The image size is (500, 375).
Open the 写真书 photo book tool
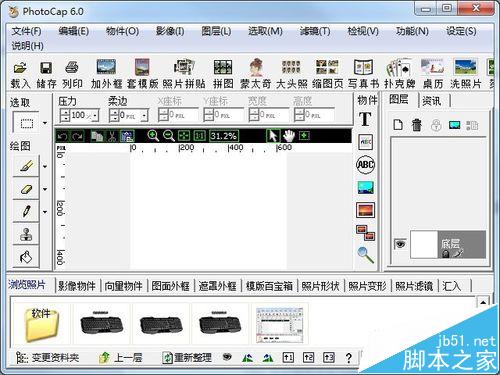pos(363,67)
